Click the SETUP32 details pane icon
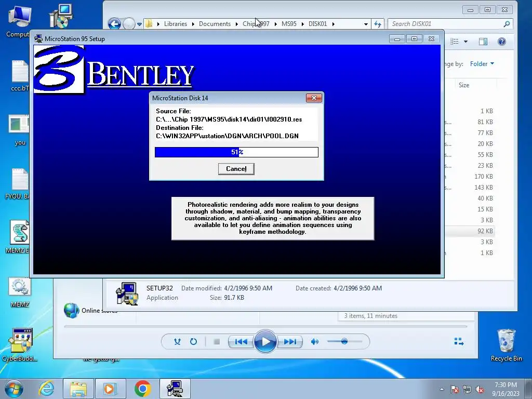Image resolution: width=532 pixels, height=399 pixels. (x=127, y=294)
